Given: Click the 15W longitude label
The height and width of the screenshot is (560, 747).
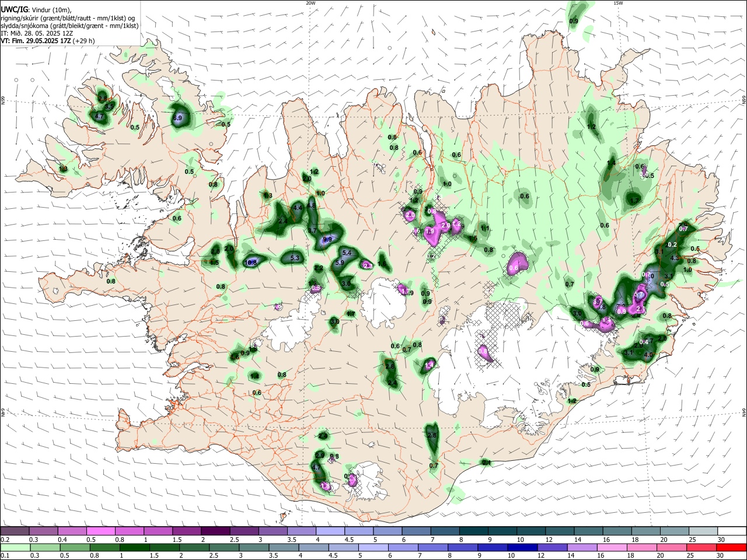Looking at the screenshot, I should pos(618,3).
